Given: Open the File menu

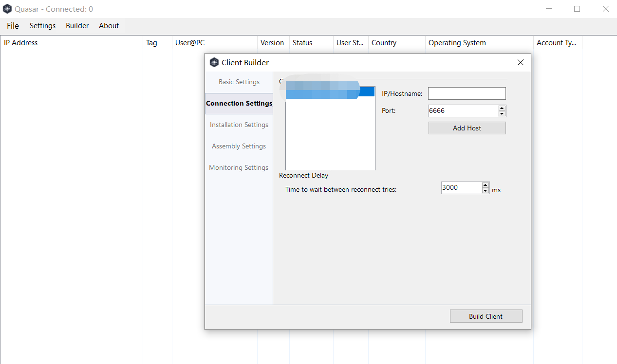Looking at the screenshot, I should coord(13,26).
